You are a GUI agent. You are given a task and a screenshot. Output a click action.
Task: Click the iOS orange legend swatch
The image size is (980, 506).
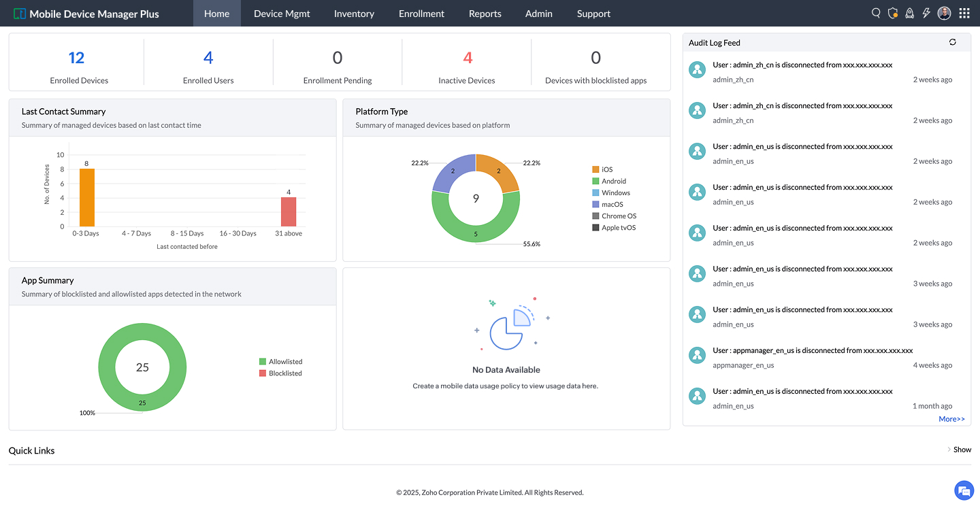[595, 169]
